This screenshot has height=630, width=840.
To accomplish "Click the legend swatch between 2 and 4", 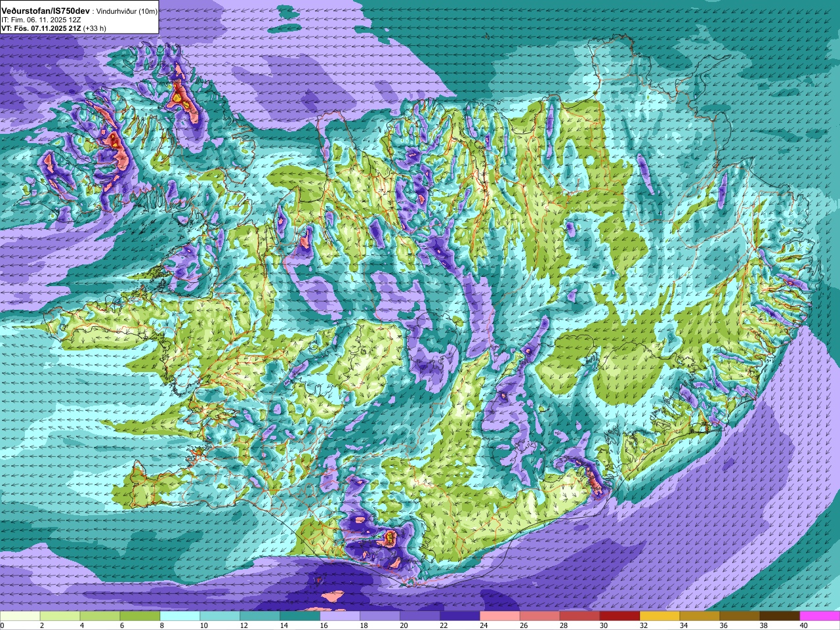I will click(x=60, y=616).
